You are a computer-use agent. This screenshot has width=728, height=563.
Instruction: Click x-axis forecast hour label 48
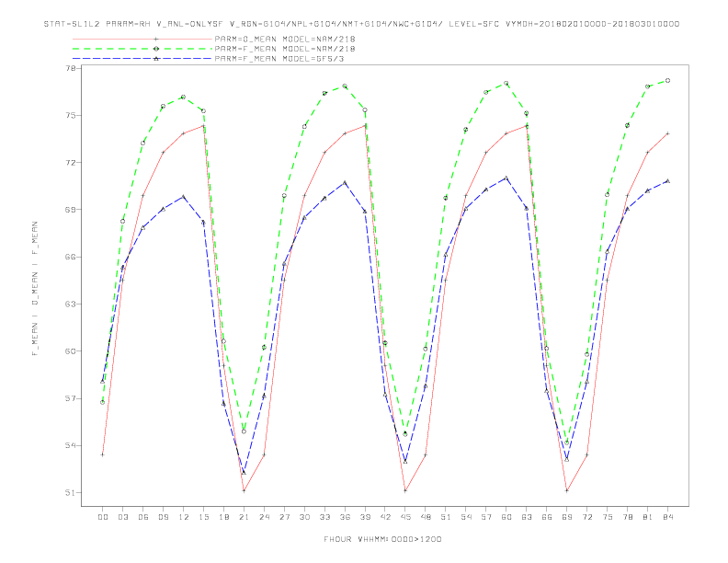426,517
